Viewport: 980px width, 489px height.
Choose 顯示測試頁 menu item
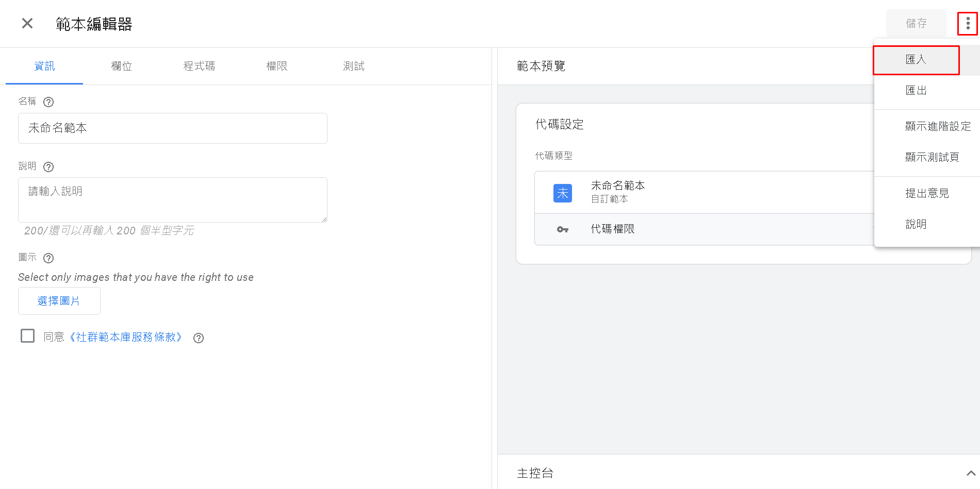coord(927,158)
